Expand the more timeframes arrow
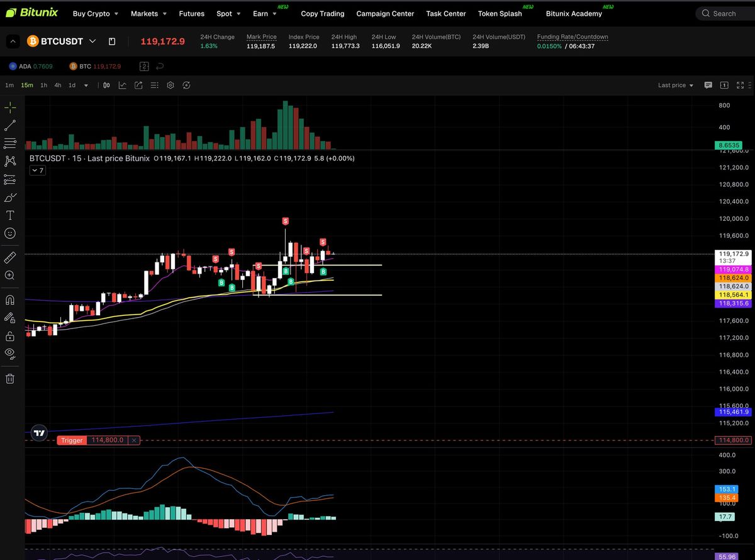The image size is (755, 560). pos(86,85)
